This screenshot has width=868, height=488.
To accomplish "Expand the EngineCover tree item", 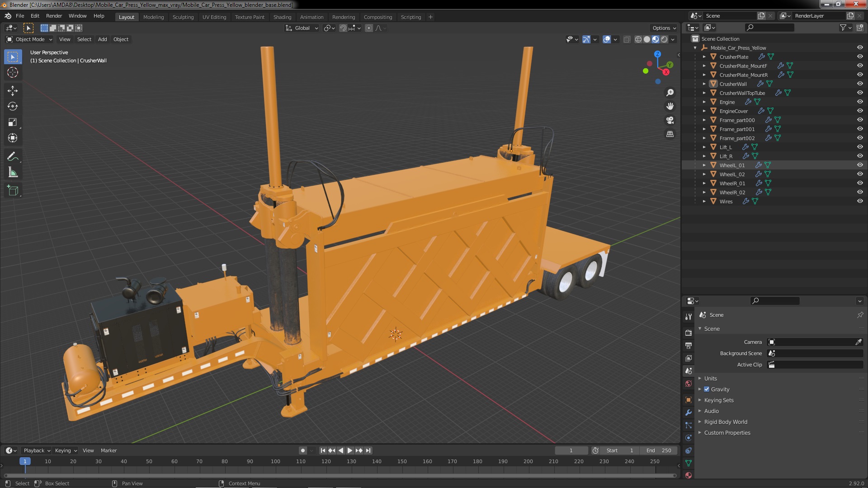I will 704,111.
